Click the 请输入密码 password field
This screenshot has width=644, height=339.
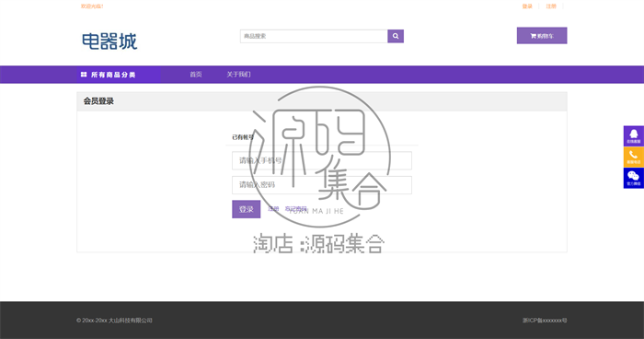click(x=322, y=185)
